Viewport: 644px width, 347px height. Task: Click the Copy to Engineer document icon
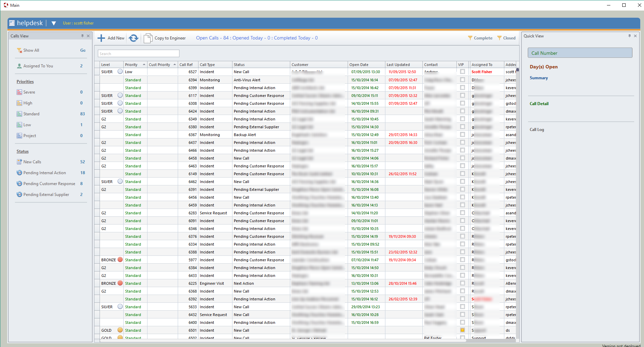click(148, 38)
